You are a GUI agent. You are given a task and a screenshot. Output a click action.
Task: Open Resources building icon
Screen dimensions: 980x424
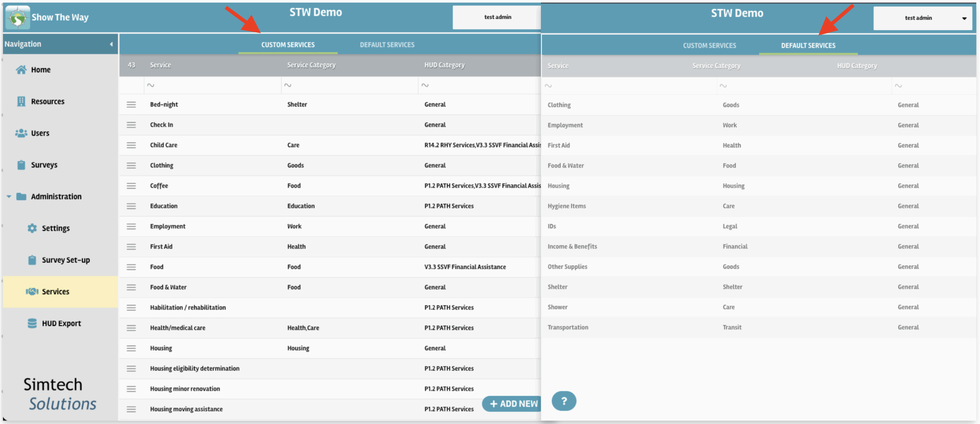tap(21, 101)
